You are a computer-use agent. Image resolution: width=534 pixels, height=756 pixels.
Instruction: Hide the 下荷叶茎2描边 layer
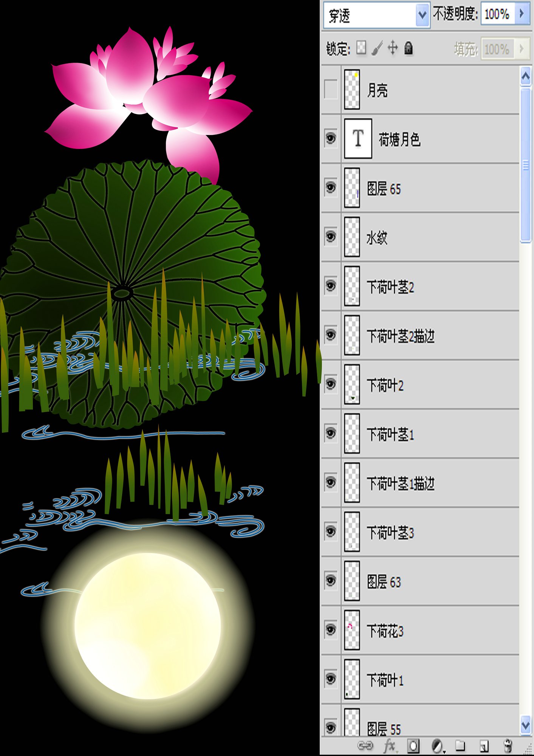click(x=331, y=335)
